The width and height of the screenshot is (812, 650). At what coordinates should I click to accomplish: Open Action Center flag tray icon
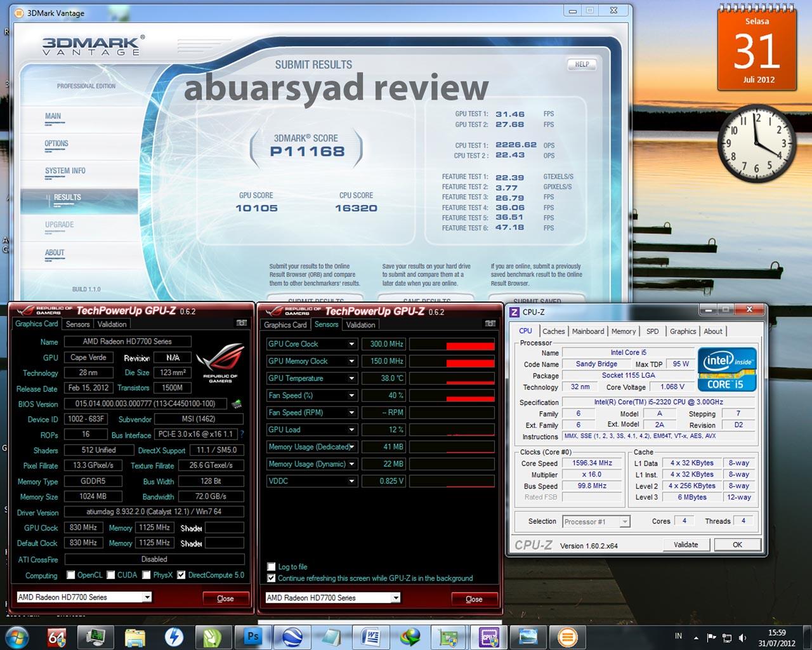(712, 637)
